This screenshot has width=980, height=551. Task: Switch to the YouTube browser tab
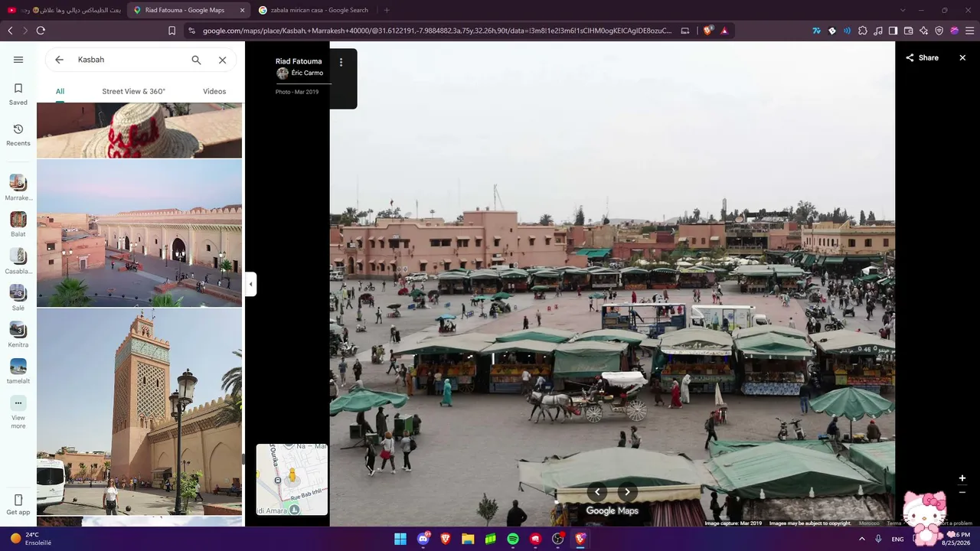64,10
